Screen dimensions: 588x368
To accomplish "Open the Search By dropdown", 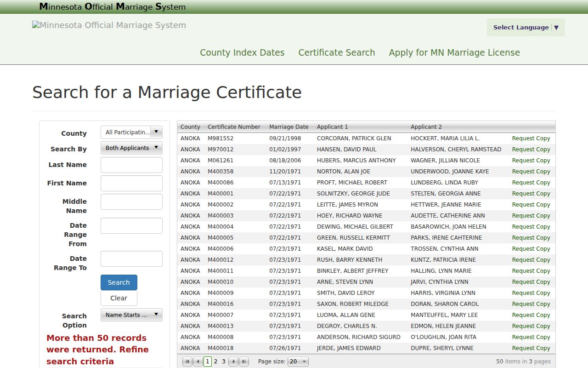I will pyautogui.click(x=131, y=148).
